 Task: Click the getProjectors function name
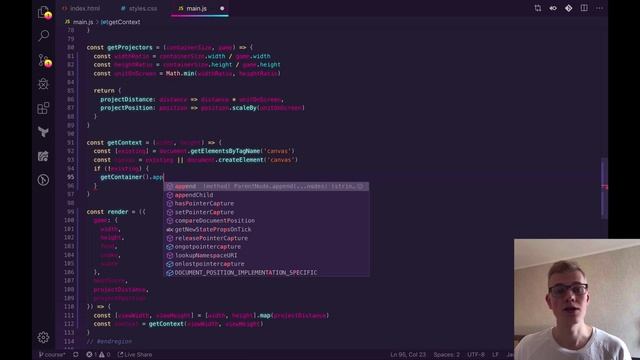(x=129, y=48)
